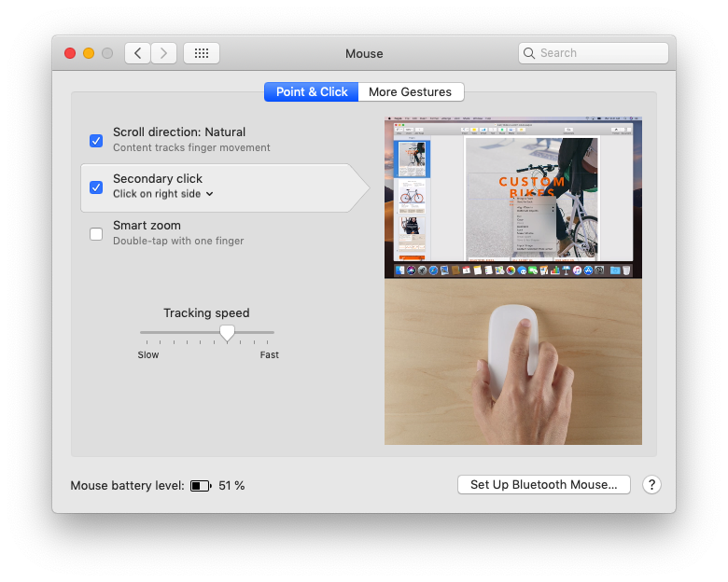The width and height of the screenshot is (728, 582).
Task: Click the Custom Bikes demo screen preview
Action: tap(512, 197)
